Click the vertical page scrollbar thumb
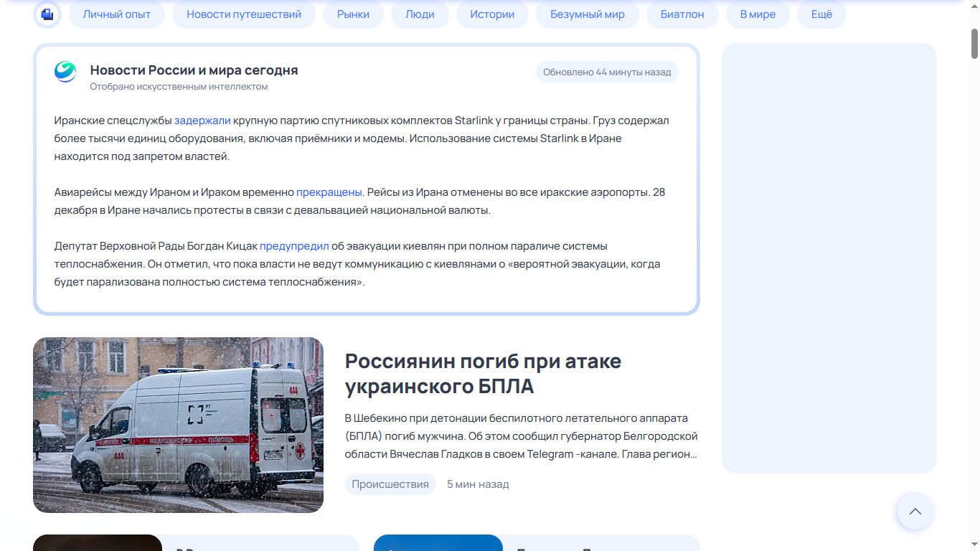Viewport: 980px width, 551px height. pos(974,43)
